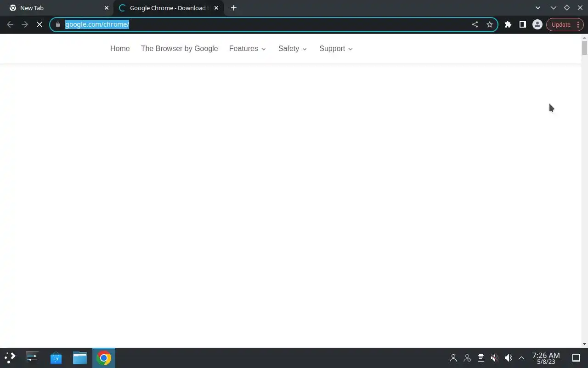
Task: Stop loading the page
Action: coord(40,24)
